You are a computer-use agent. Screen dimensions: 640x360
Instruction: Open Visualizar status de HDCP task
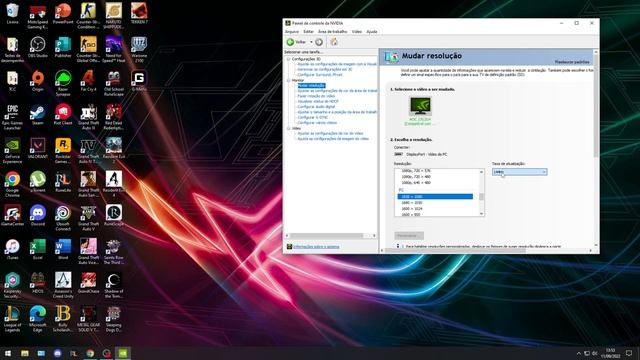click(x=318, y=101)
